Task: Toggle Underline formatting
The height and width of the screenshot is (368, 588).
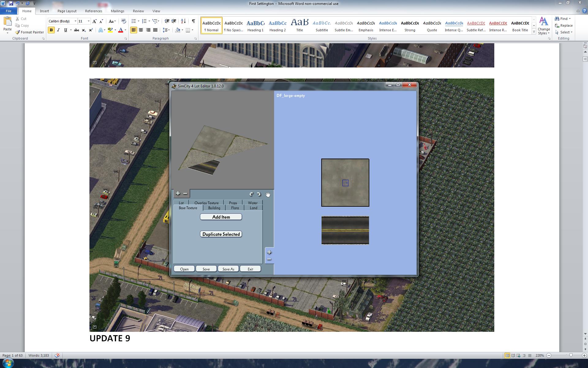Action: coord(65,30)
